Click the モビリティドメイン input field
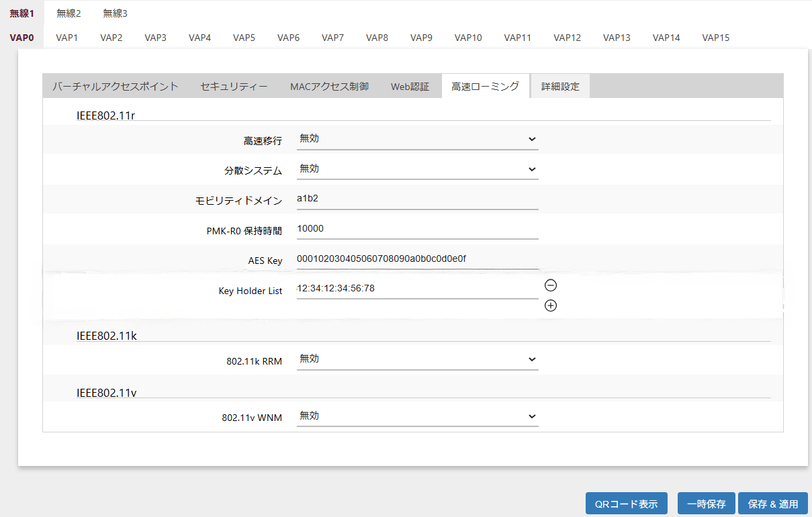812x517 pixels. tap(417, 199)
